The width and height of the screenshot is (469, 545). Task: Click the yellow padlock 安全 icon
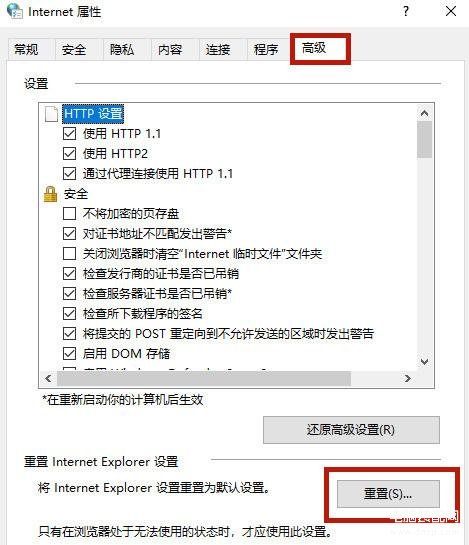(x=50, y=194)
